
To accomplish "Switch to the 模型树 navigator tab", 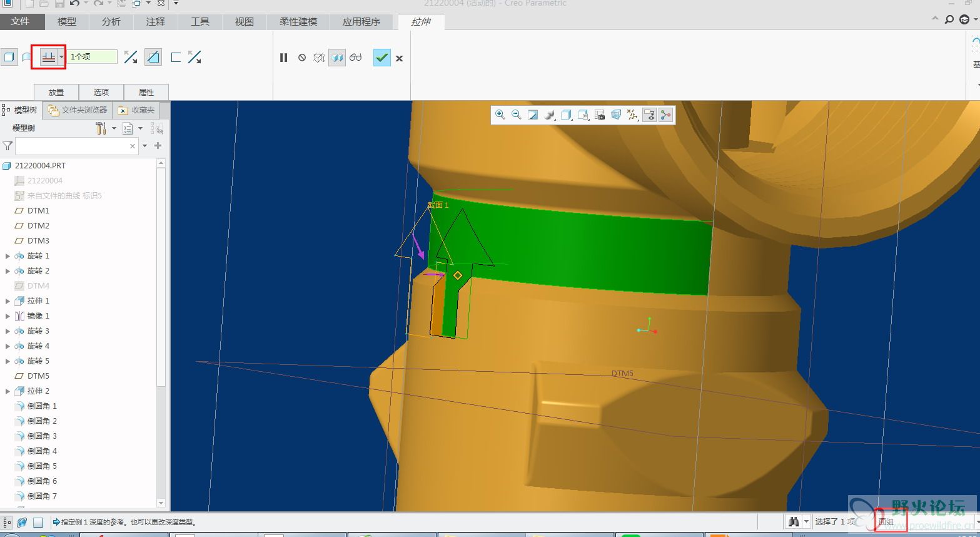I will pos(21,110).
